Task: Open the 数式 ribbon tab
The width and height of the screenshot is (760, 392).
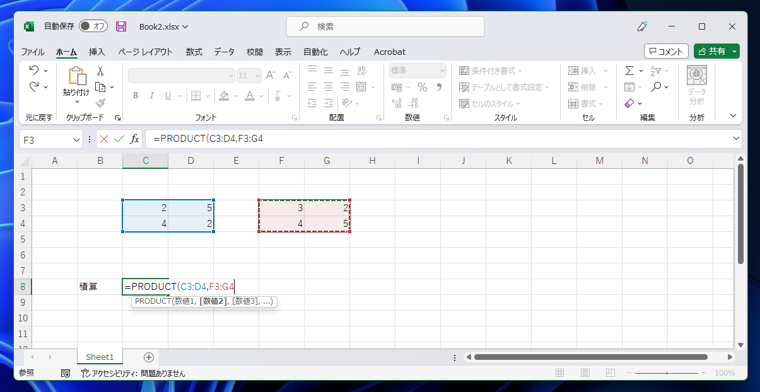Action: [194, 52]
